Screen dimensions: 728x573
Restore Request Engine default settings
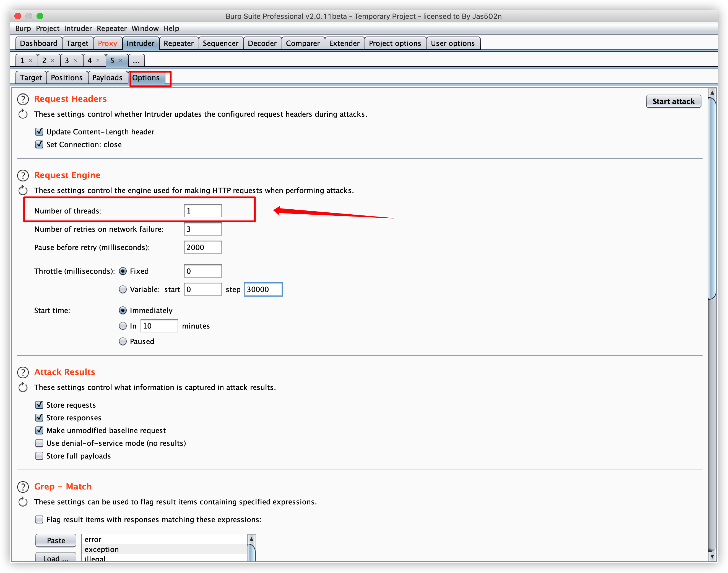point(23,191)
